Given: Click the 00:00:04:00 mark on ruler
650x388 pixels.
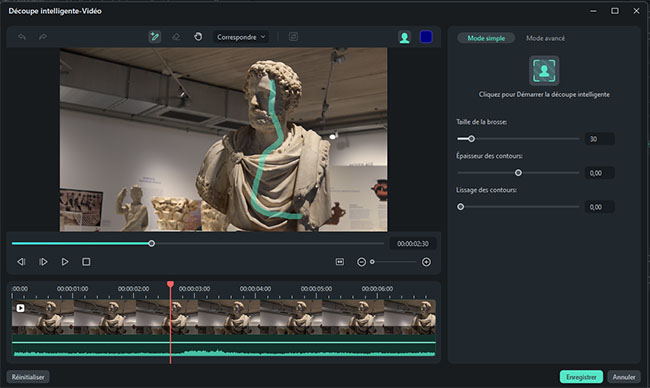Looking at the screenshot, I should point(255,289).
